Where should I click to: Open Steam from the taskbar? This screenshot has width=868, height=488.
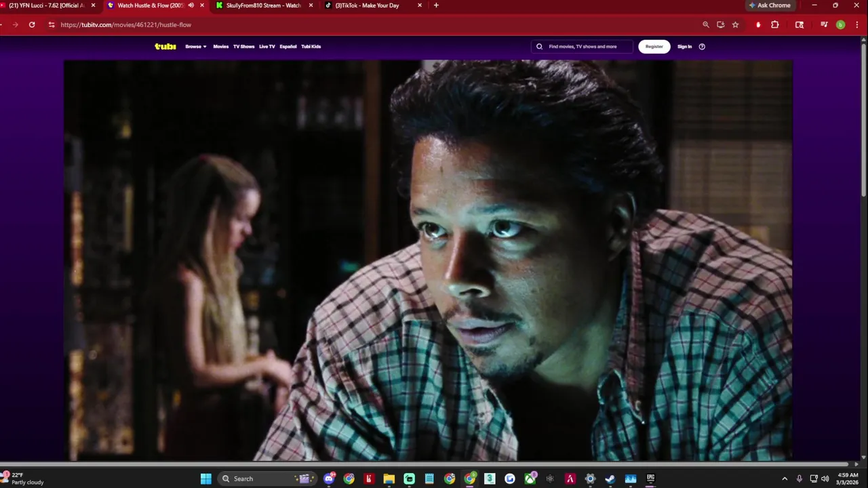click(x=610, y=479)
